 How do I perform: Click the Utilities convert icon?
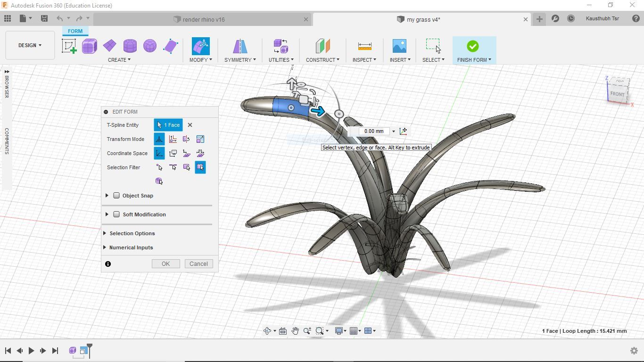(281, 46)
